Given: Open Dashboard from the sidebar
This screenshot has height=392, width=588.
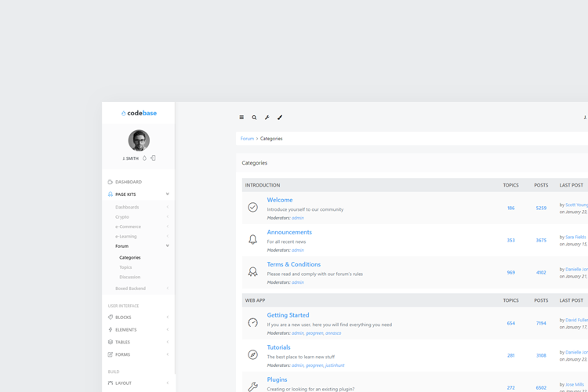Looking at the screenshot, I should click(128, 182).
